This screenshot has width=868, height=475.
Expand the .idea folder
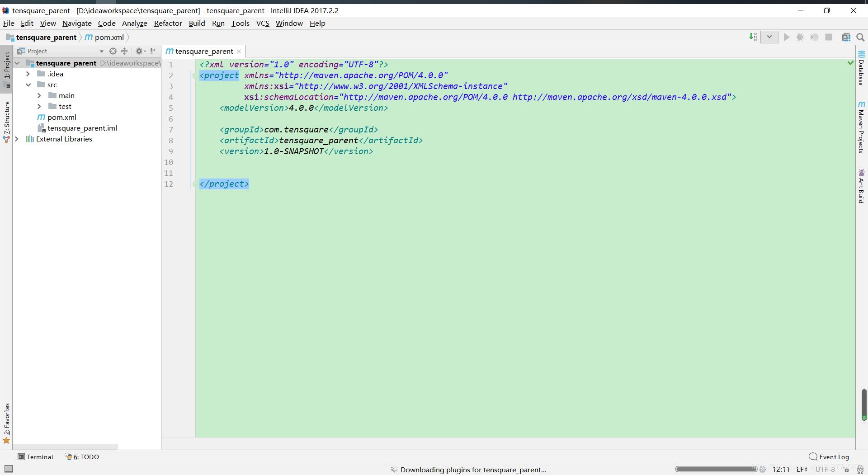click(x=28, y=74)
